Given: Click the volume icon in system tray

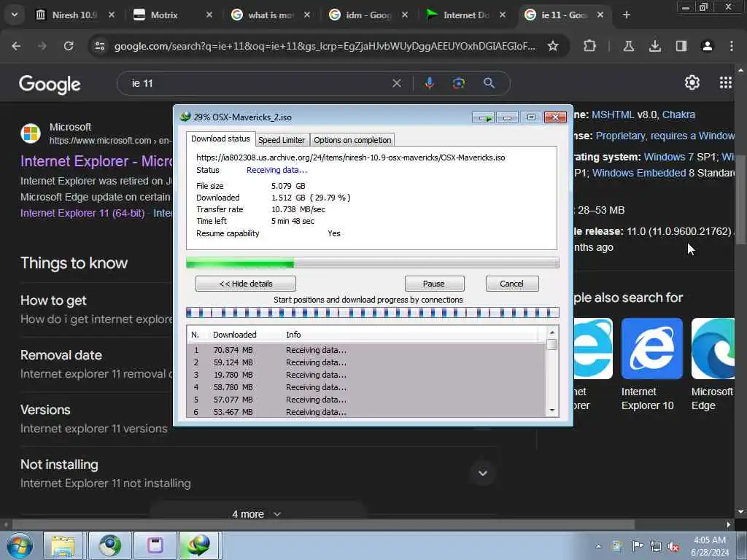Looking at the screenshot, I should click(x=673, y=547).
